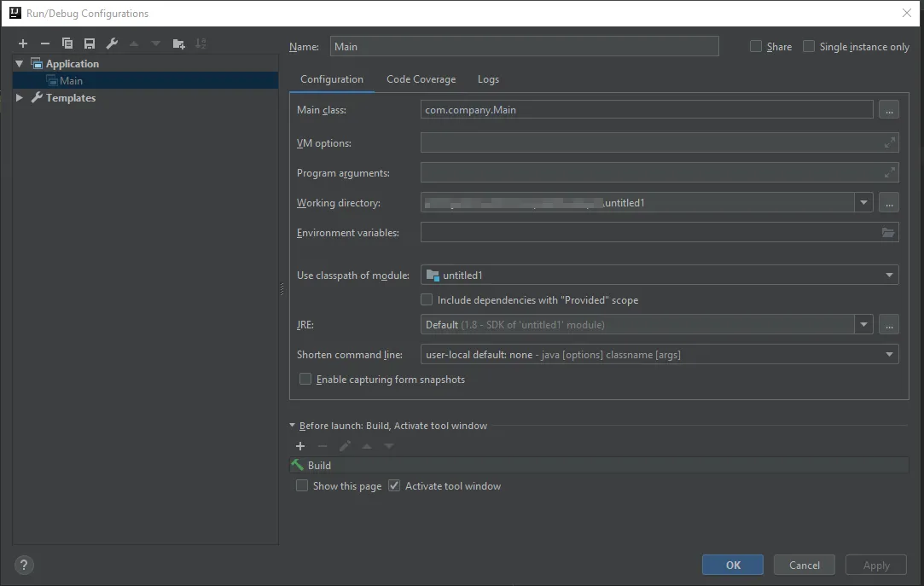The width and height of the screenshot is (924, 586).
Task: Copy the selected configuration
Action: coord(67,44)
